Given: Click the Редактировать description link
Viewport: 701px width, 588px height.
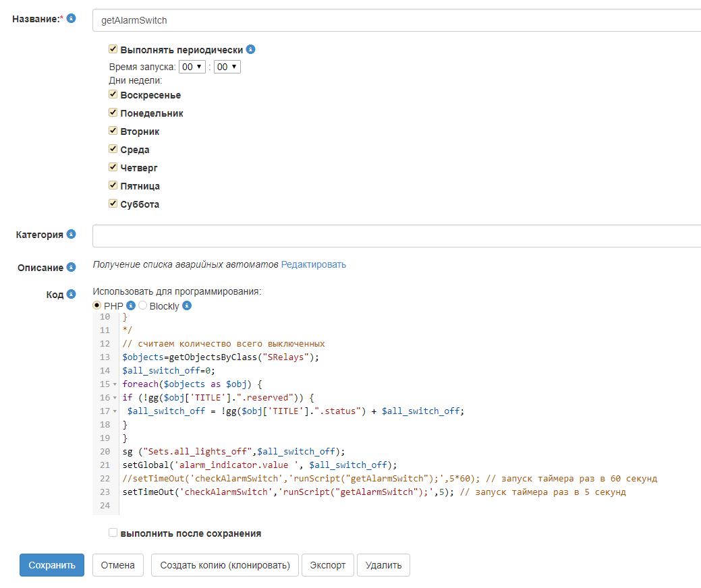Looking at the screenshot, I should coord(313,264).
